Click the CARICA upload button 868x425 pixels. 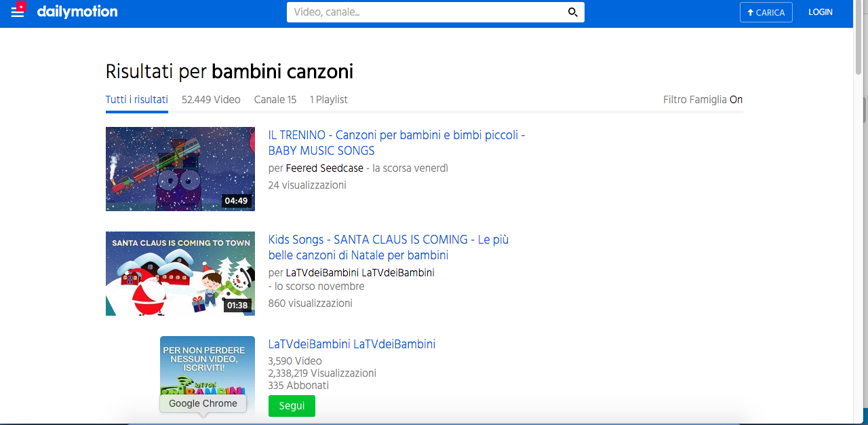point(766,12)
